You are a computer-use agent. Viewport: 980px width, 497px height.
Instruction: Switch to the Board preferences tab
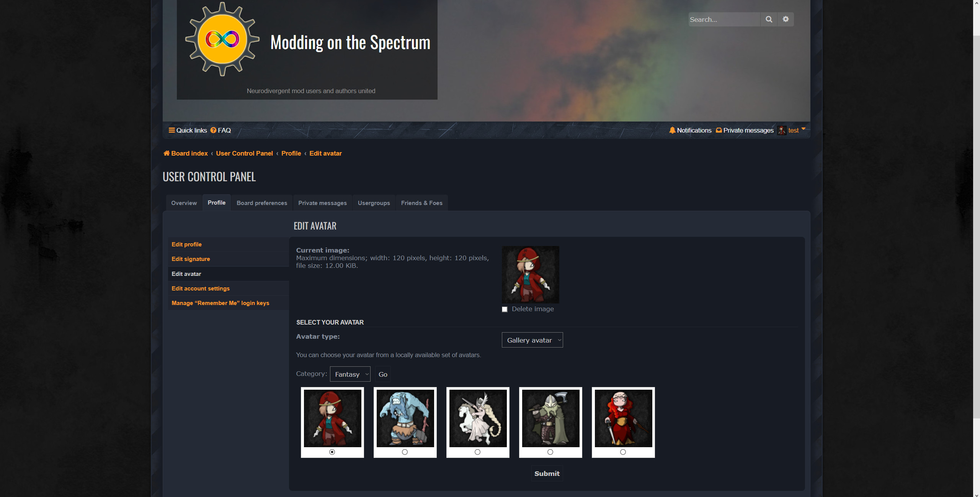(x=262, y=203)
